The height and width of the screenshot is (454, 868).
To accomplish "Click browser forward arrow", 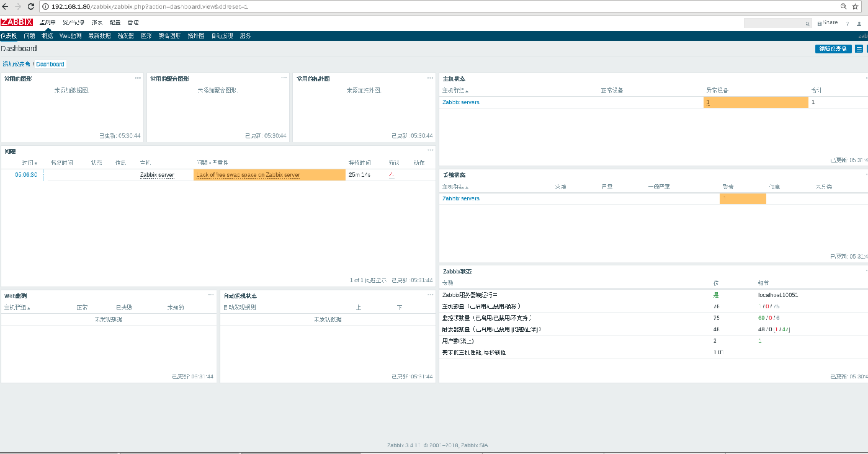I will pos(19,6).
